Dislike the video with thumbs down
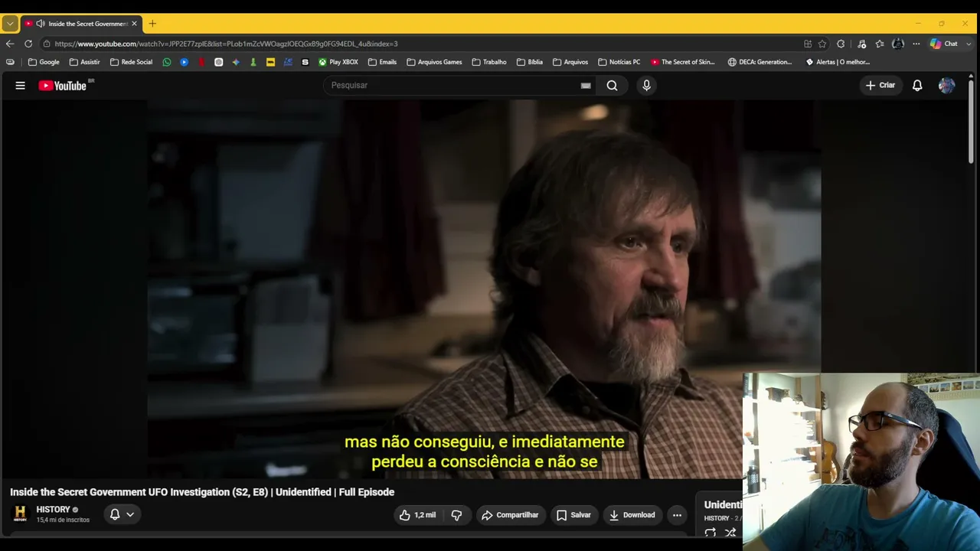The image size is (980, 551). [x=456, y=515]
